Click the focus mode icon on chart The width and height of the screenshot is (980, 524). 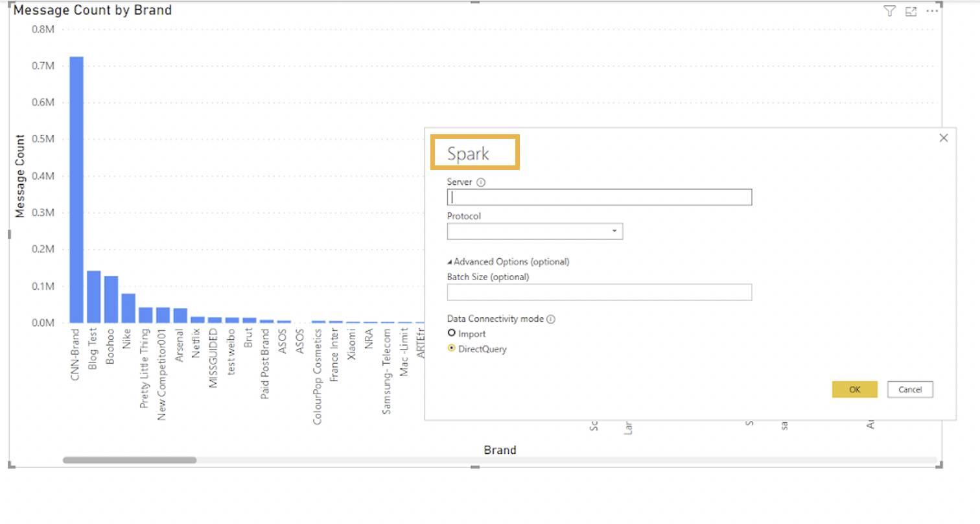point(911,12)
